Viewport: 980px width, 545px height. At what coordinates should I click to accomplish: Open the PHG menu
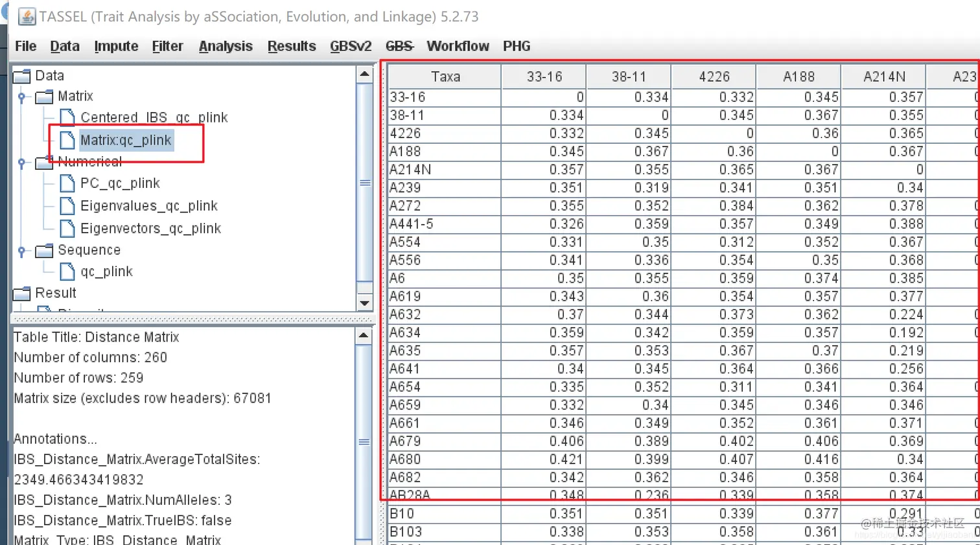click(x=517, y=46)
